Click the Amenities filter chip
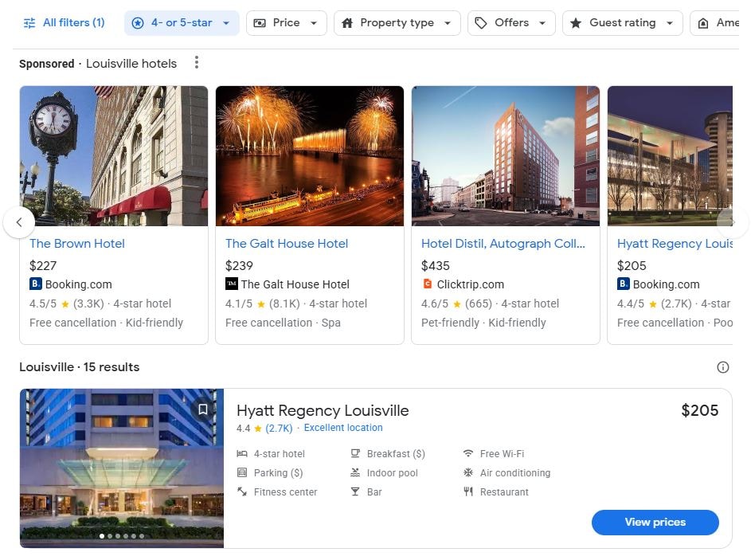Screen dimensions: 751x560 (x=714, y=22)
